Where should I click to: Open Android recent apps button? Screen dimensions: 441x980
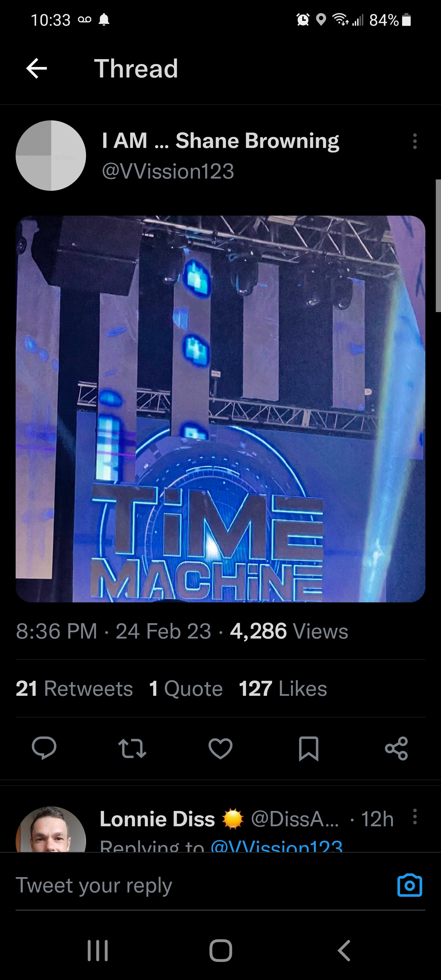tap(98, 950)
